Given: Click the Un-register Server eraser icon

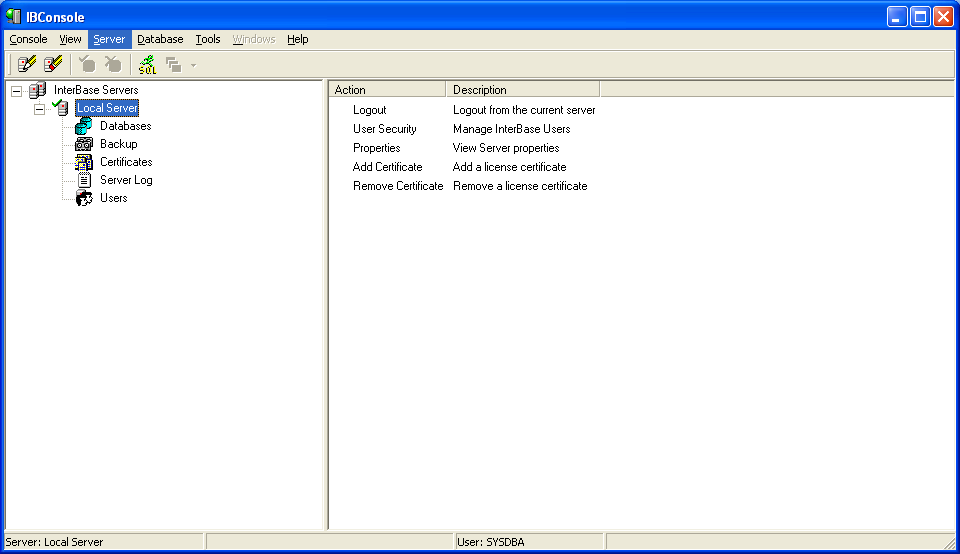Looking at the screenshot, I should (53, 64).
